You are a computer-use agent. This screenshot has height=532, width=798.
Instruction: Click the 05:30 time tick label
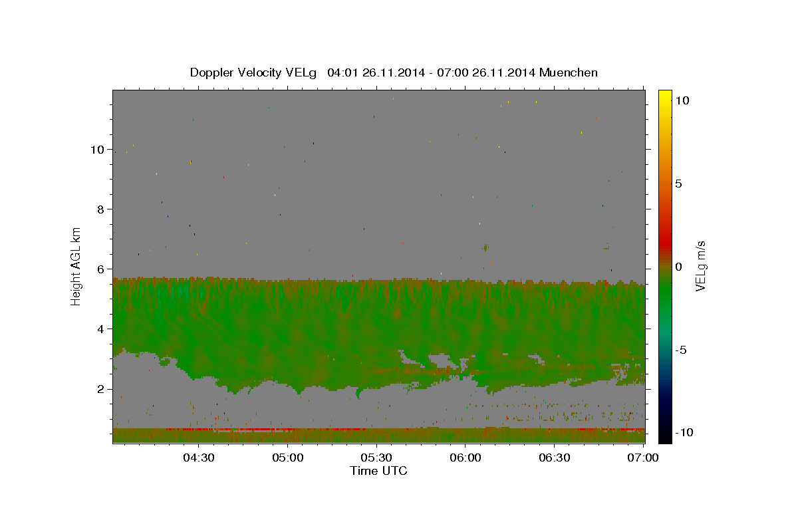tap(376, 458)
